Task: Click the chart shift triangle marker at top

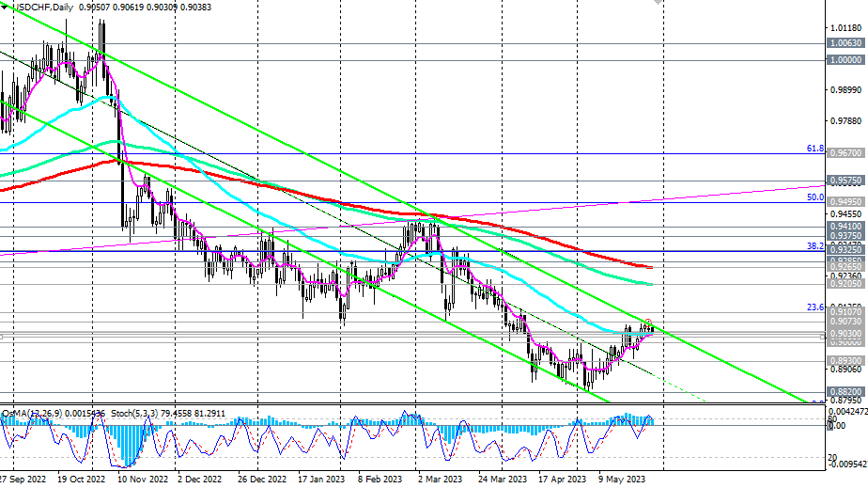Action: click(x=658, y=2)
